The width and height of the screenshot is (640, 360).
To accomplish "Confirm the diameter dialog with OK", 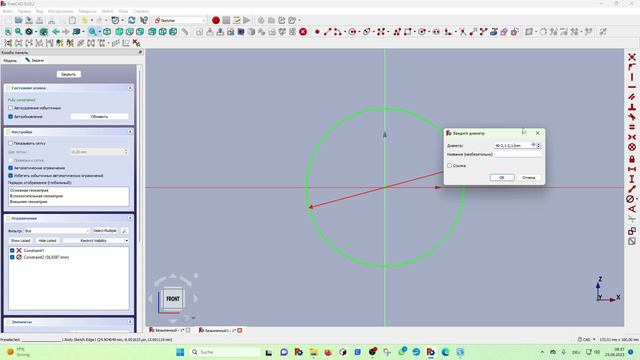I will point(502,178).
